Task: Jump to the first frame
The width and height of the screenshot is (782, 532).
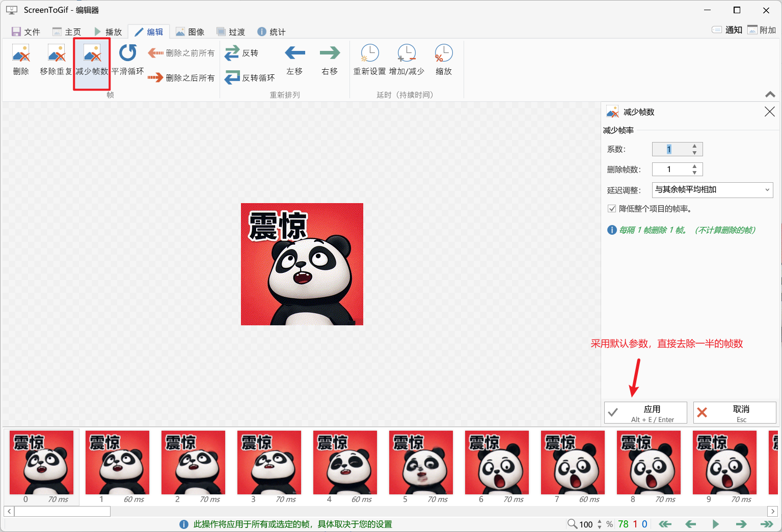Action: [x=665, y=524]
